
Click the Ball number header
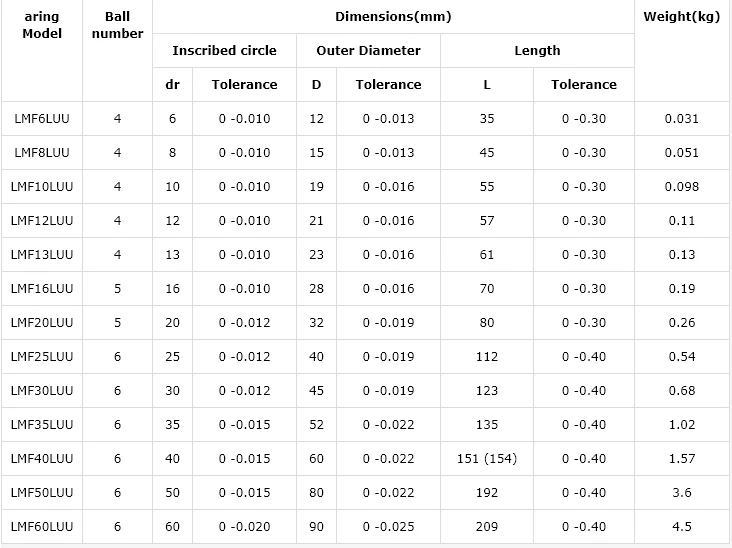point(117,25)
